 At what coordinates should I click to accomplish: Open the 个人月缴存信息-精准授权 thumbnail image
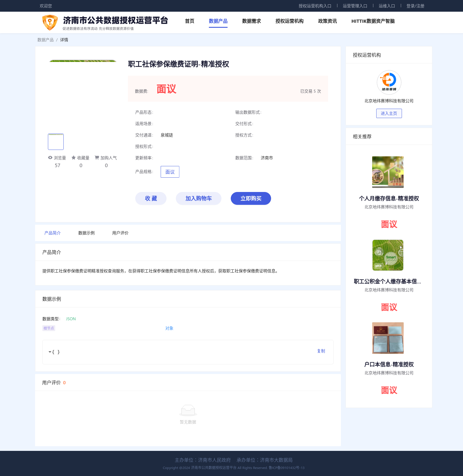pos(388,172)
